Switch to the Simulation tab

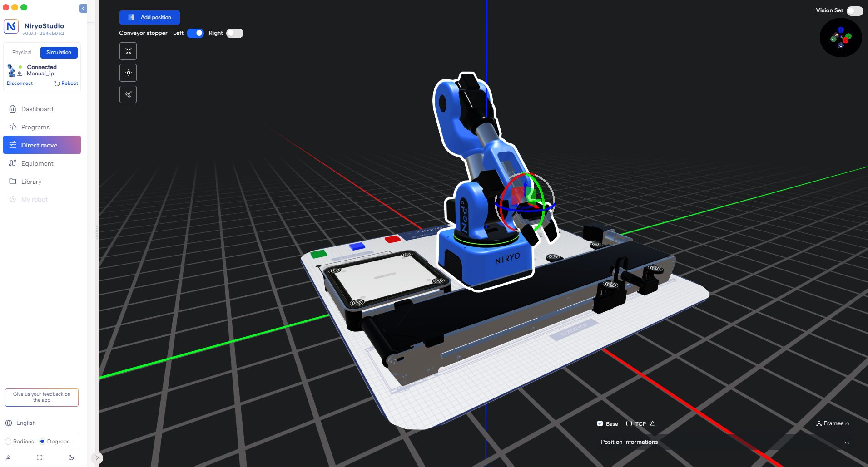pyautogui.click(x=59, y=52)
